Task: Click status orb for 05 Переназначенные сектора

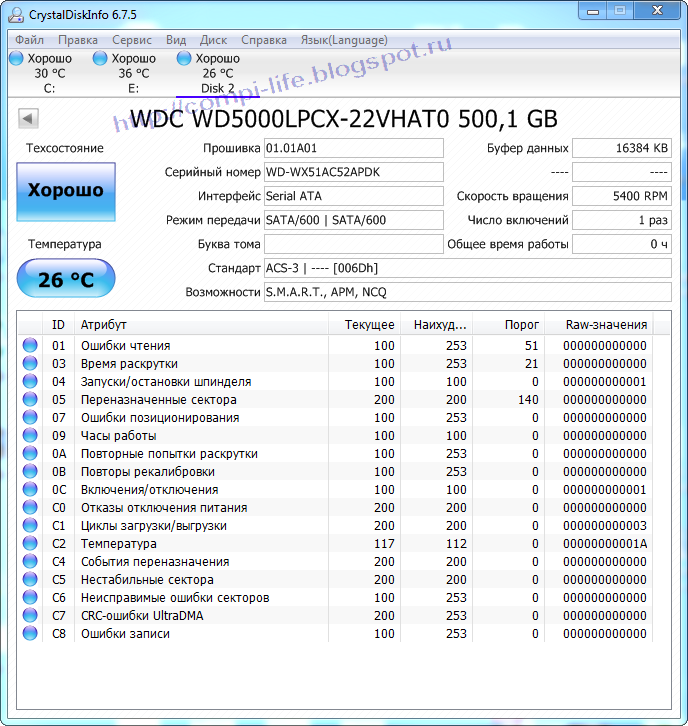Action: [x=30, y=400]
